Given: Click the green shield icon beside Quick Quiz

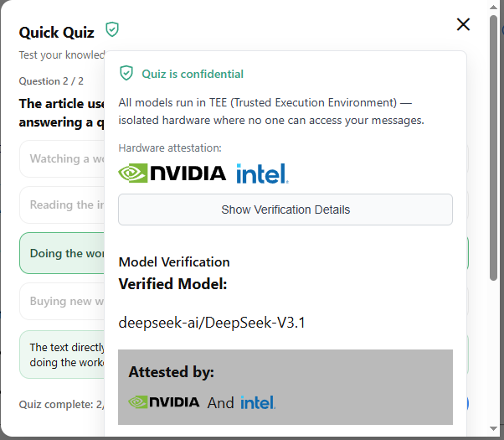Looking at the screenshot, I should click(x=112, y=29).
